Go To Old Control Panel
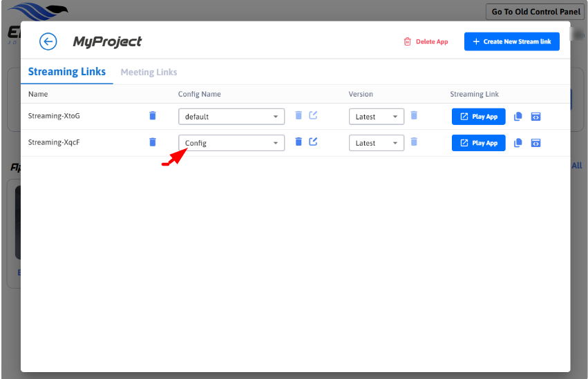This screenshot has width=588, height=379. [535, 12]
